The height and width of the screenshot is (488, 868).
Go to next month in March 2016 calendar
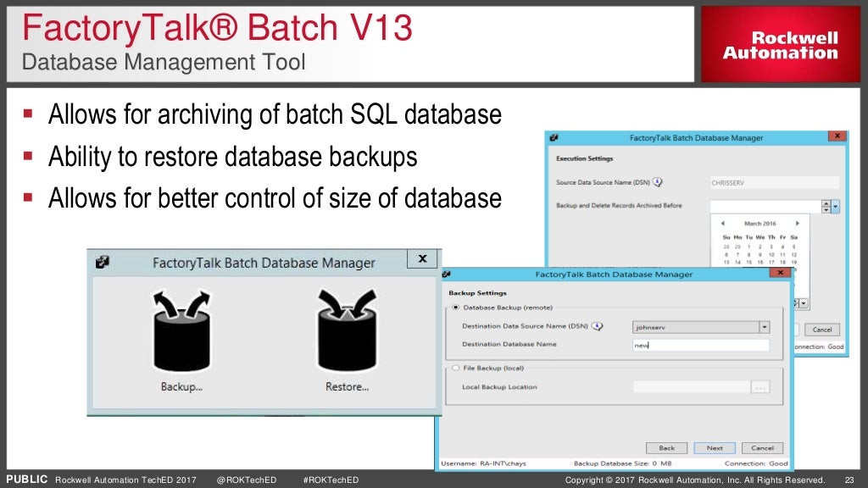pos(797,224)
